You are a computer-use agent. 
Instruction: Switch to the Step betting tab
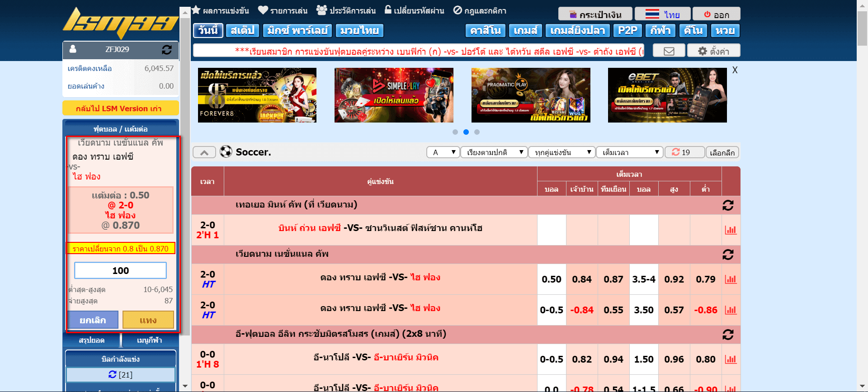click(x=242, y=31)
